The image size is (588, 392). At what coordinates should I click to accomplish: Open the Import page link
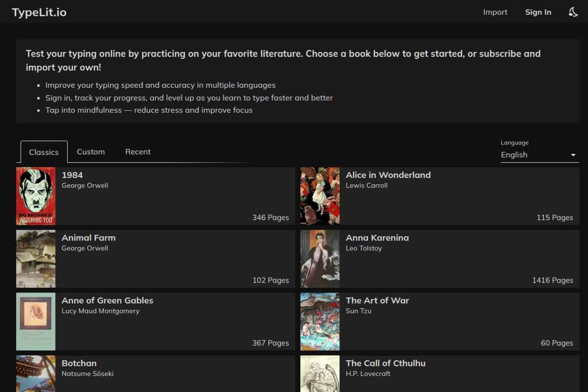495,12
